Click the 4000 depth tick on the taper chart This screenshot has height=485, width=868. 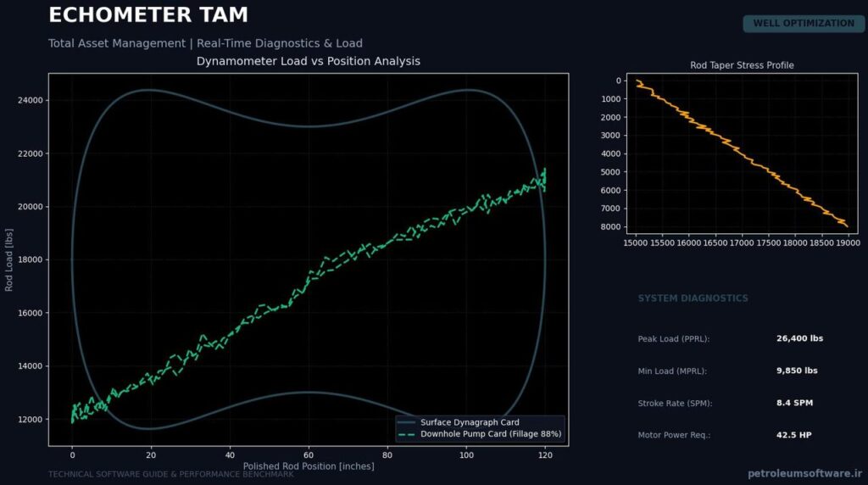tap(611, 154)
